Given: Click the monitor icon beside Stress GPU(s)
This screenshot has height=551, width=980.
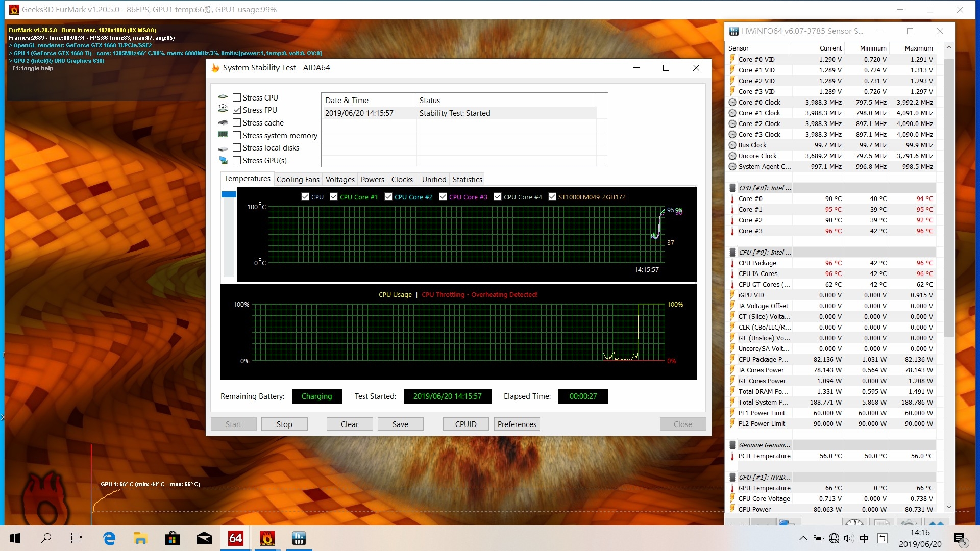Looking at the screenshot, I should coord(223,160).
